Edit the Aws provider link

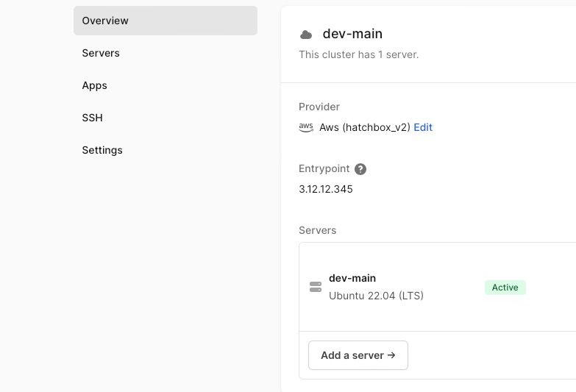423,127
